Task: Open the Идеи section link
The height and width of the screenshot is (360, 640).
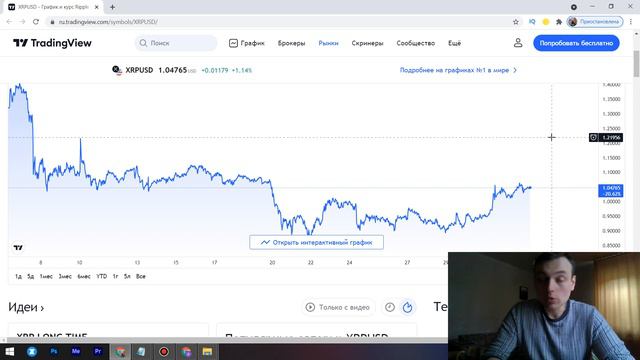Action: tap(26, 307)
